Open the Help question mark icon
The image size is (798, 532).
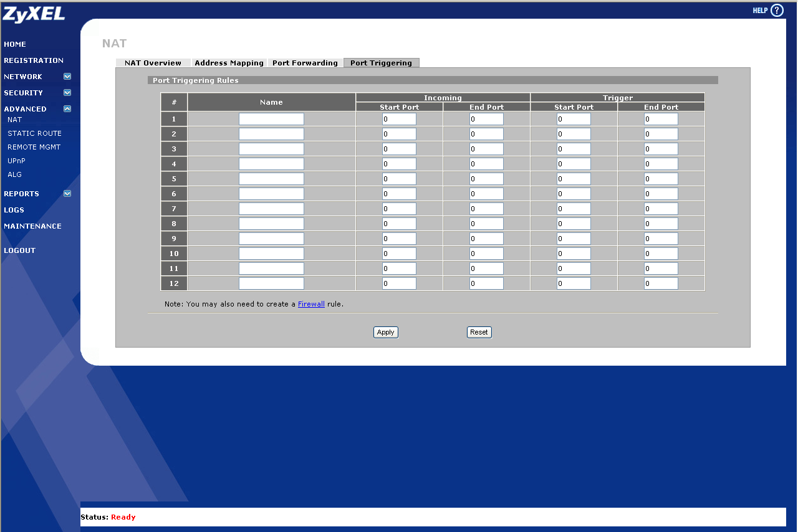click(777, 11)
